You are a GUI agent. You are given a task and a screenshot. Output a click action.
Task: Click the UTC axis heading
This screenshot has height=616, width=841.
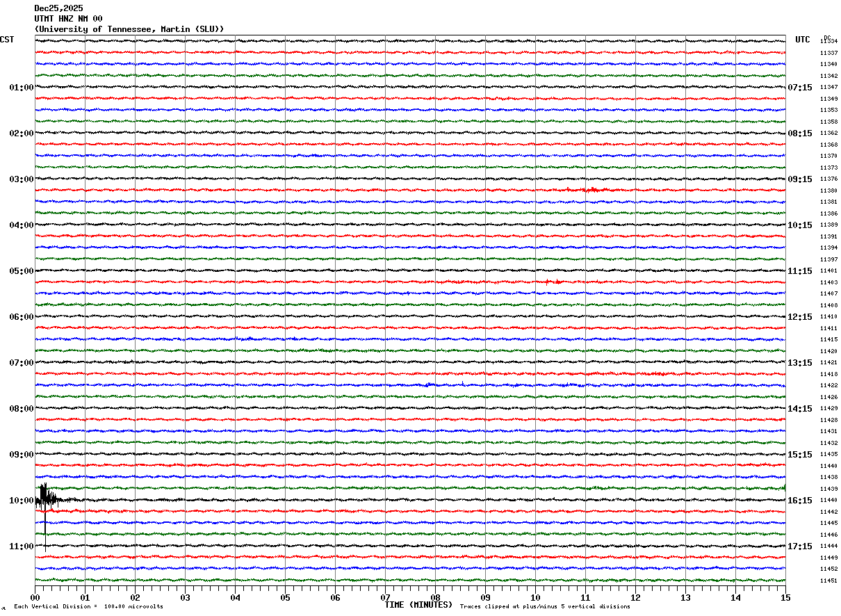(803, 40)
